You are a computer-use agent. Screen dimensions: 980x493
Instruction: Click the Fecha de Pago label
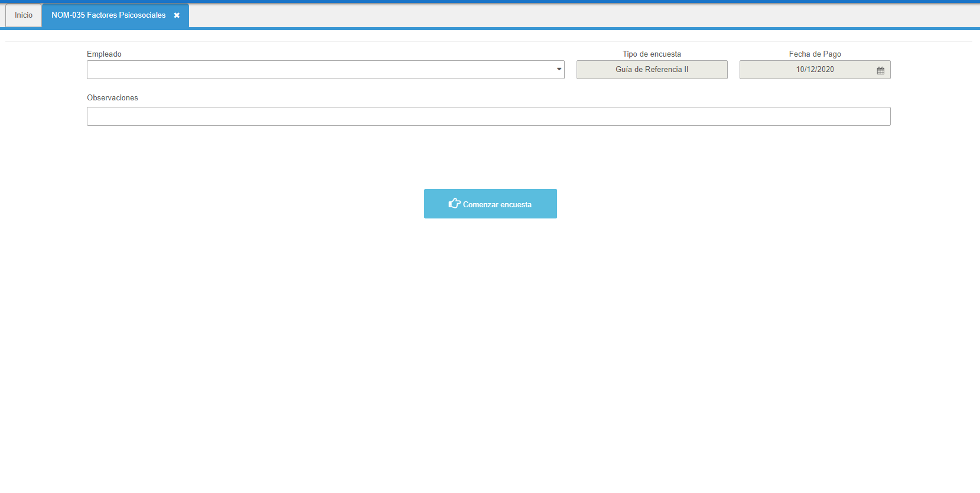click(x=815, y=54)
